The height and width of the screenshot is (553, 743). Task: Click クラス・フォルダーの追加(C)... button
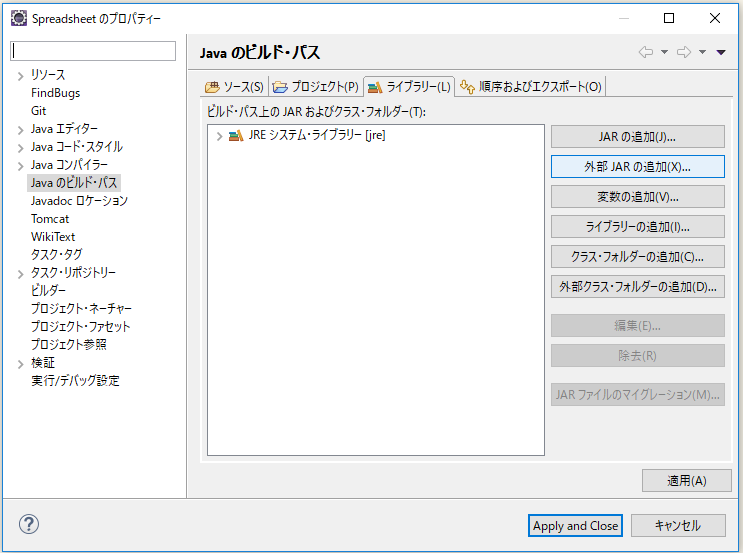pyautogui.click(x=637, y=257)
